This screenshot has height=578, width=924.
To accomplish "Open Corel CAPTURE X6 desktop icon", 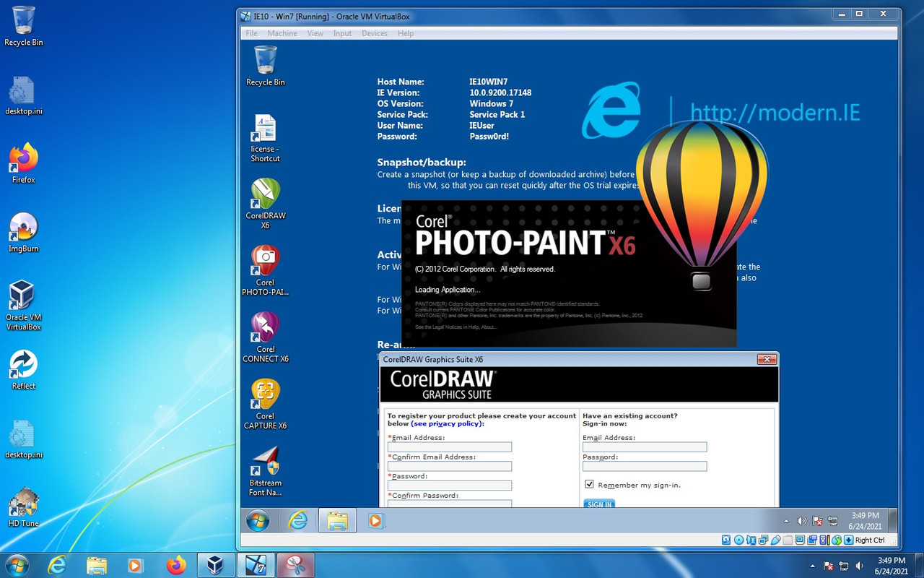I will pyautogui.click(x=265, y=405).
